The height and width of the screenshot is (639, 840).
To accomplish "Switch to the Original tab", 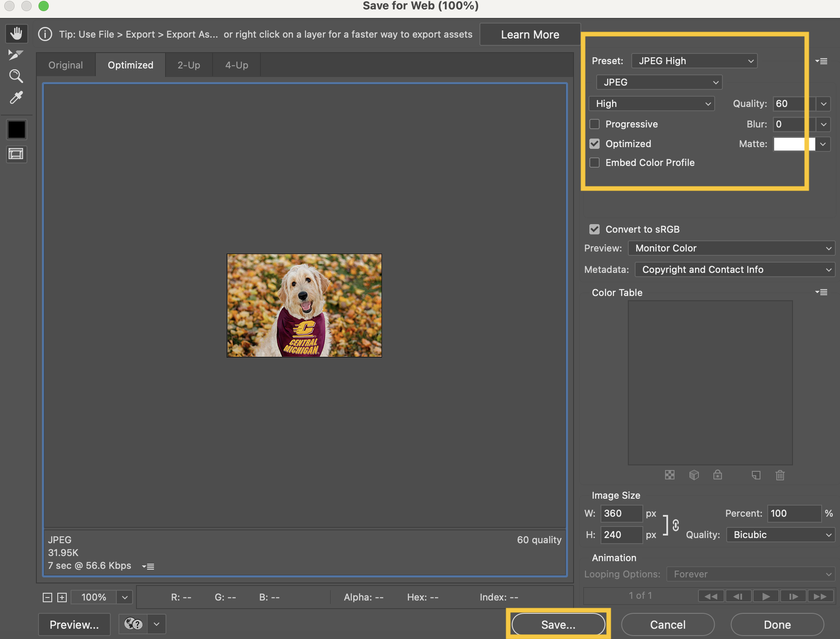I will click(x=65, y=65).
